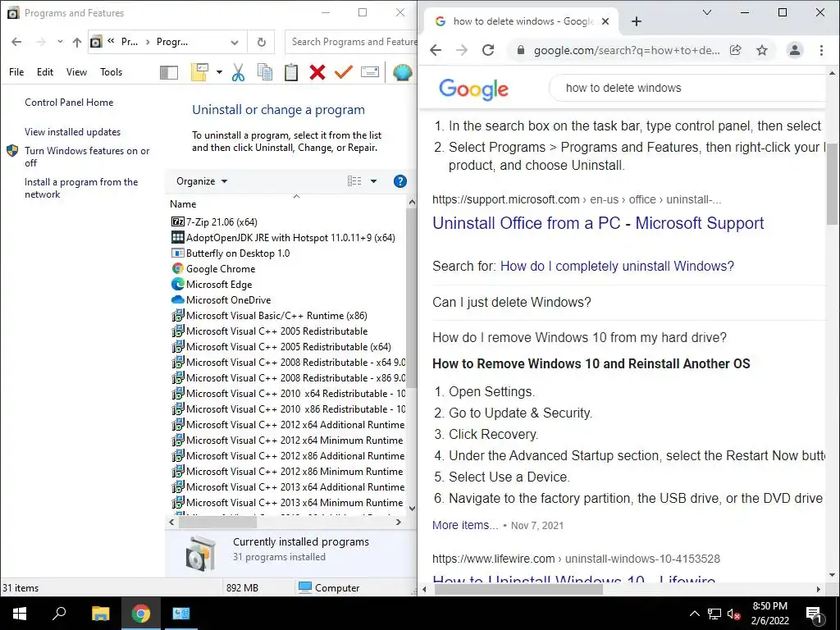Viewport: 840px width, 630px height.
Task: Open the File menu
Action: [x=16, y=72]
